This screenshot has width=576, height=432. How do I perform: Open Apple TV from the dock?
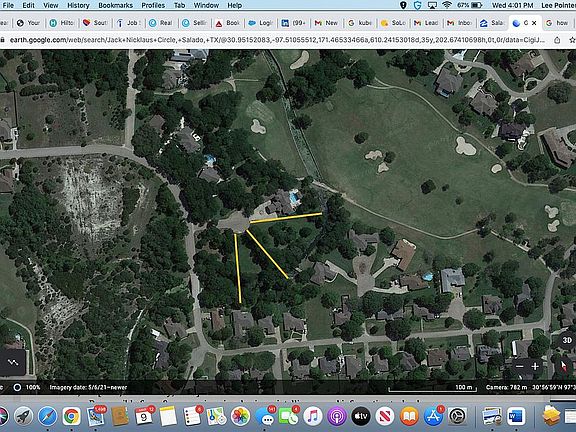pyautogui.click(x=361, y=416)
